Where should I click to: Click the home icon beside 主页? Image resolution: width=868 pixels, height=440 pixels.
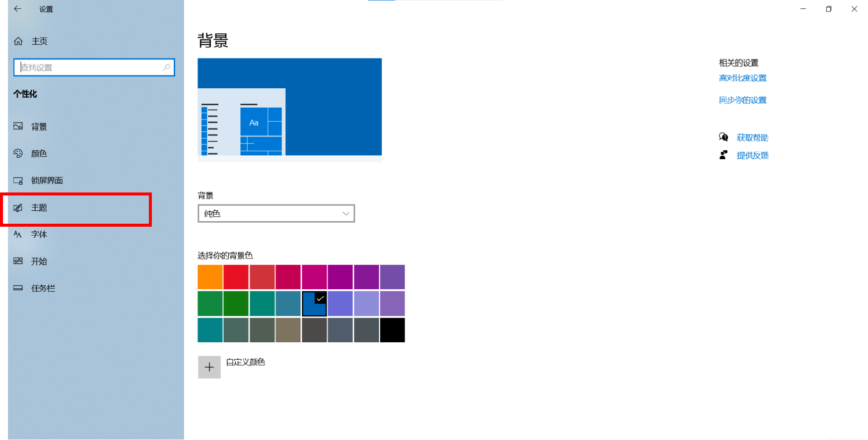[18, 41]
